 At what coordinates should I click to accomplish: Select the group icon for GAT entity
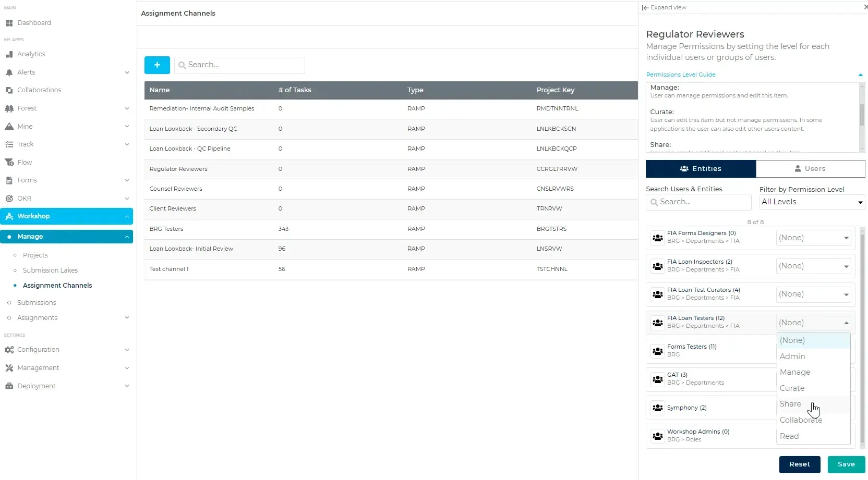point(658,379)
